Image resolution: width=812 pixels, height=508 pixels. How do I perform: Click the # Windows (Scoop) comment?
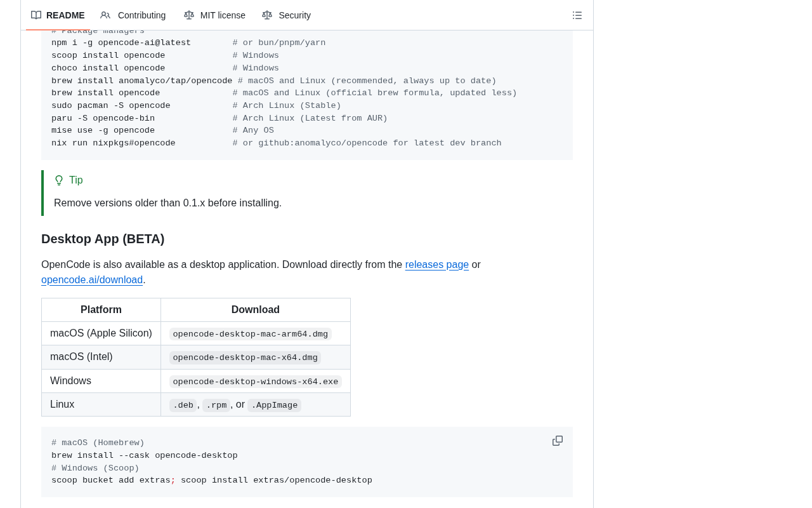click(95, 469)
